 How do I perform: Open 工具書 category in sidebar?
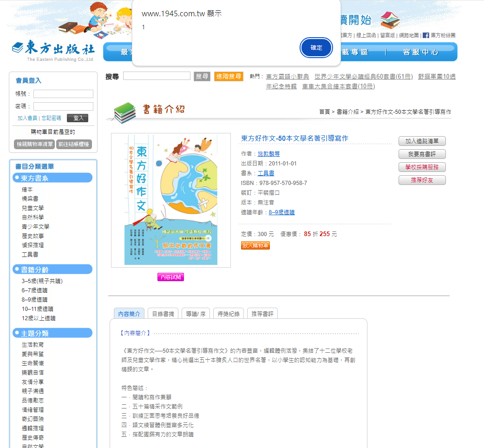30,254
